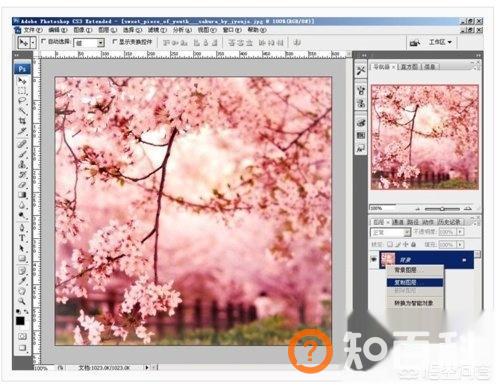Toggle lock position icon
The height and width of the screenshot is (389, 500).
406,245
